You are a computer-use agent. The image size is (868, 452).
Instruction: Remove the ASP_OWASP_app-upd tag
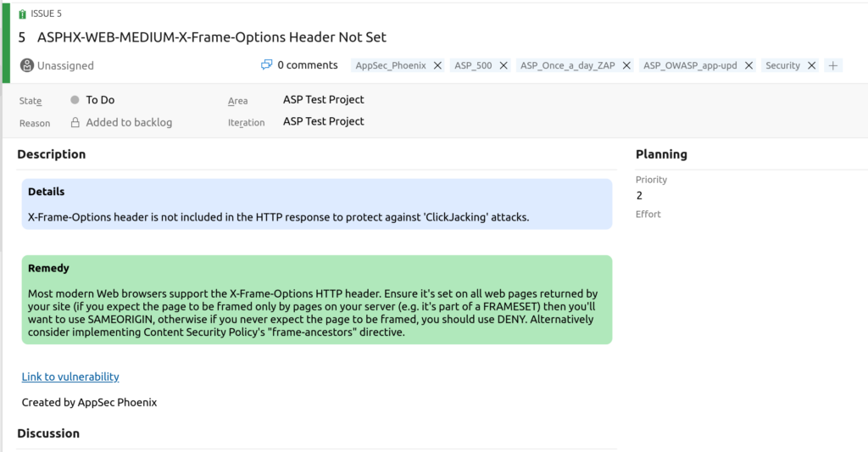coord(748,65)
